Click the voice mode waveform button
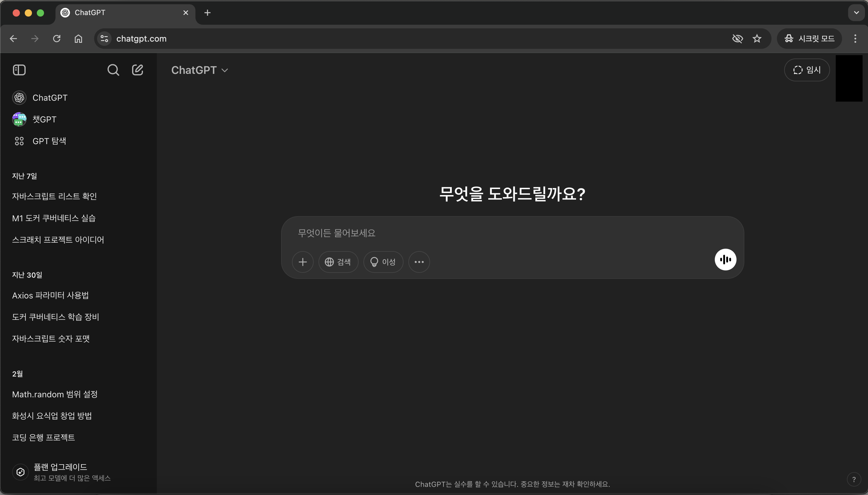The image size is (868, 495). pos(725,260)
